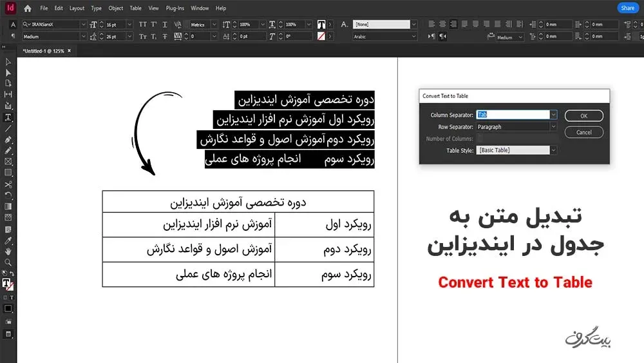Open the Medium font style dropdown
The width and height of the screenshot is (644, 363).
click(83, 37)
